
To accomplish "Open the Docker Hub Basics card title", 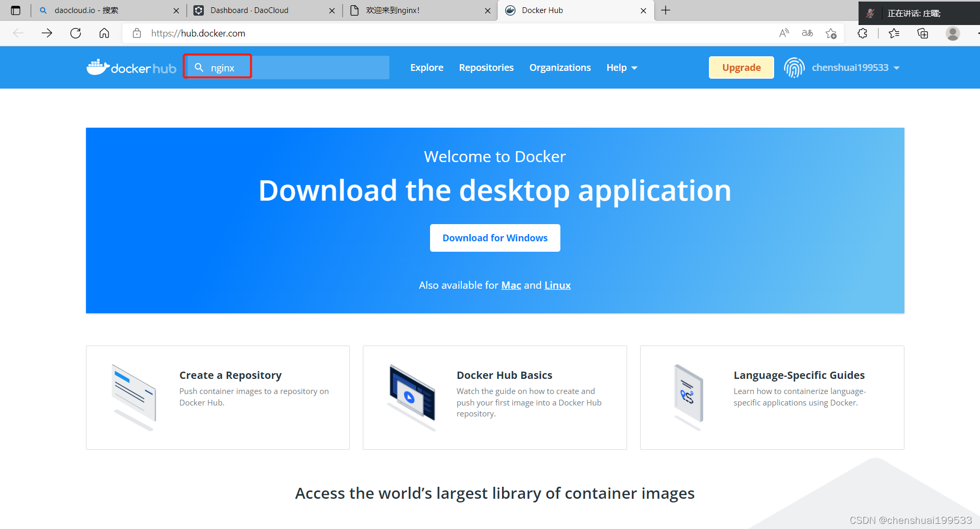I will click(x=505, y=375).
